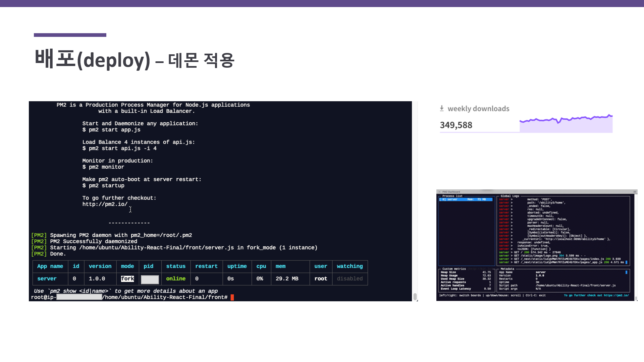Click the 'cpu' column header

click(x=261, y=266)
